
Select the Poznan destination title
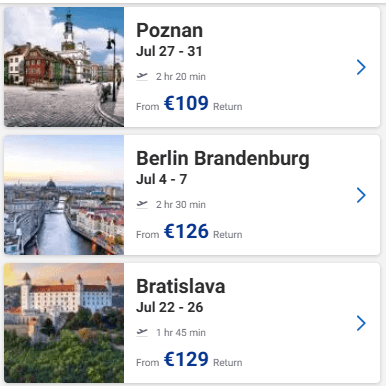[x=169, y=30]
